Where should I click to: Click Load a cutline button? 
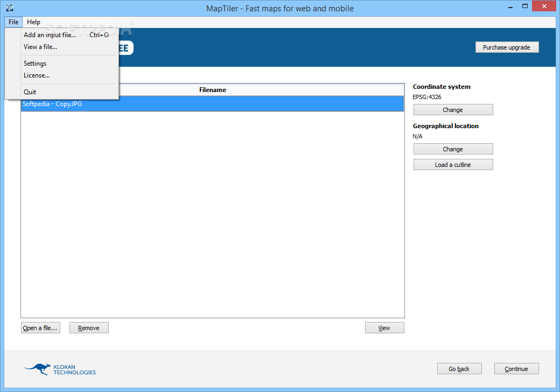point(453,165)
